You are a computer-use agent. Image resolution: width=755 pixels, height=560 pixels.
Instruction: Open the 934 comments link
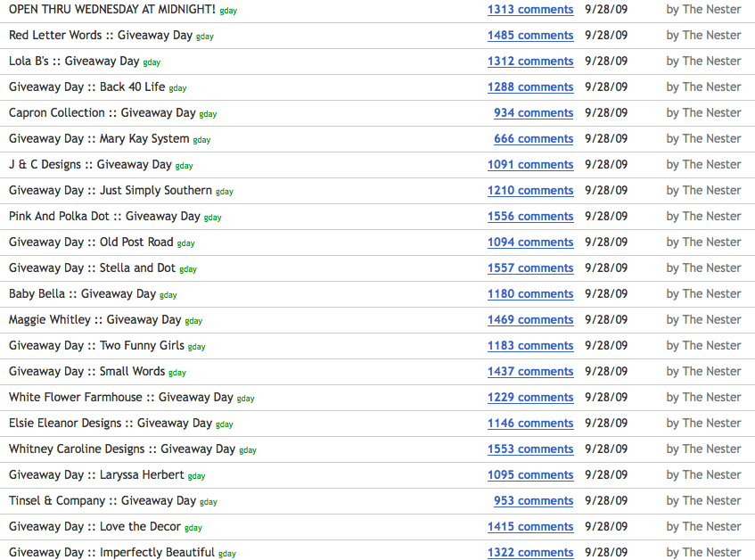click(534, 112)
